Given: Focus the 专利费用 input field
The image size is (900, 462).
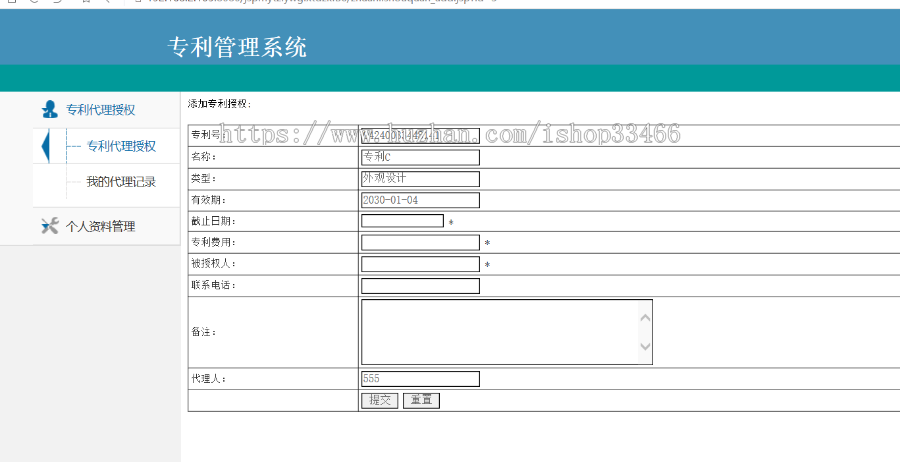Looking at the screenshot, I should click(420, 243).
